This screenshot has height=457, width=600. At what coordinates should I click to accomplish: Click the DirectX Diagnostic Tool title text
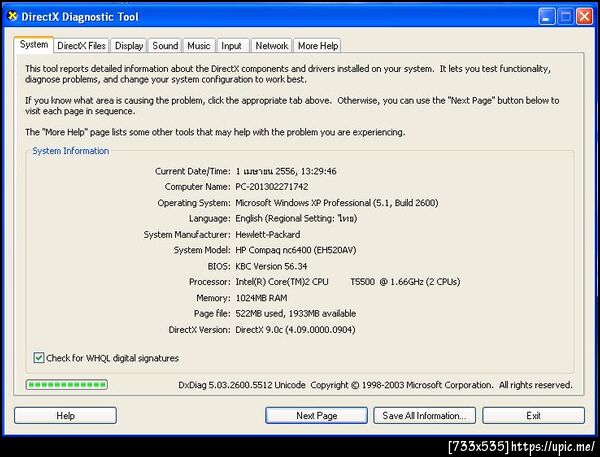point(80,17)
